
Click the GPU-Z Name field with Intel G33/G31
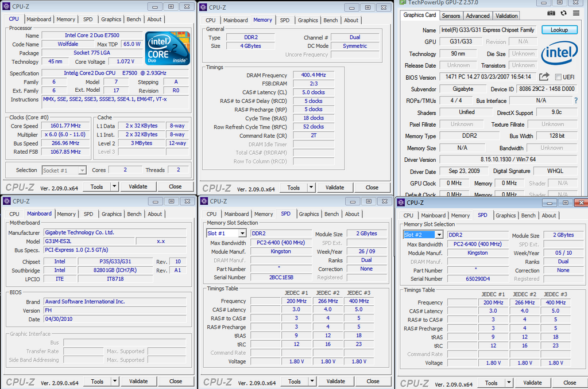coord(488,30)
